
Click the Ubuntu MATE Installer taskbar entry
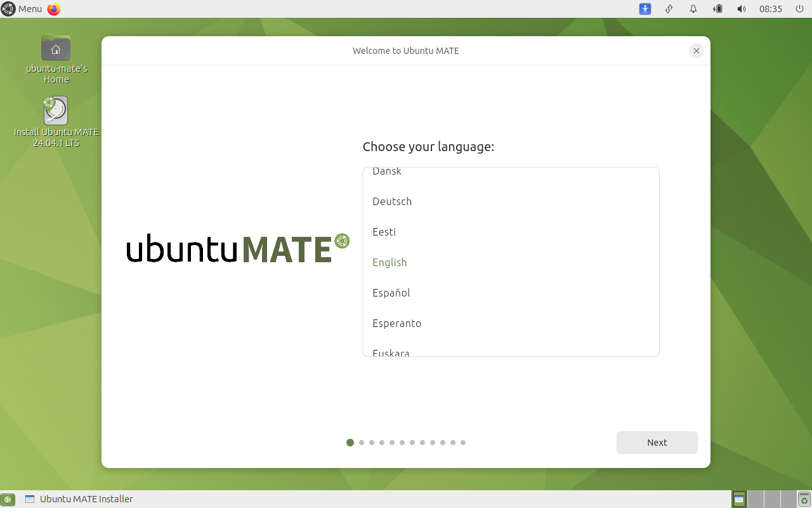79,499
